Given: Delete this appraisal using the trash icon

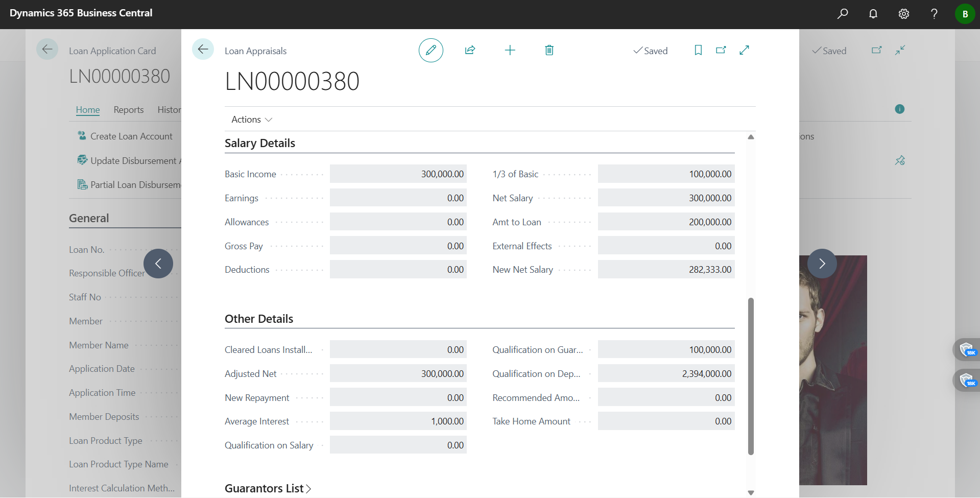Looking at the screenshot, I should click(x=549, y=50).
